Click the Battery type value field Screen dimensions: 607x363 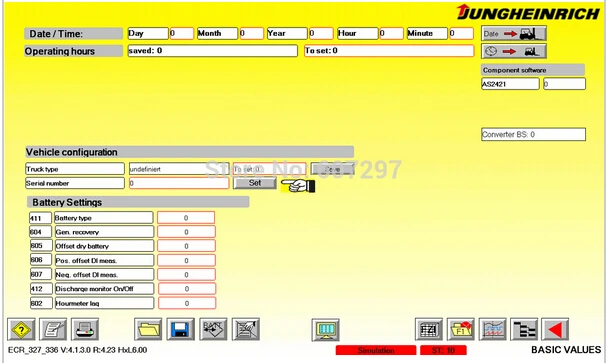point(186,218)
